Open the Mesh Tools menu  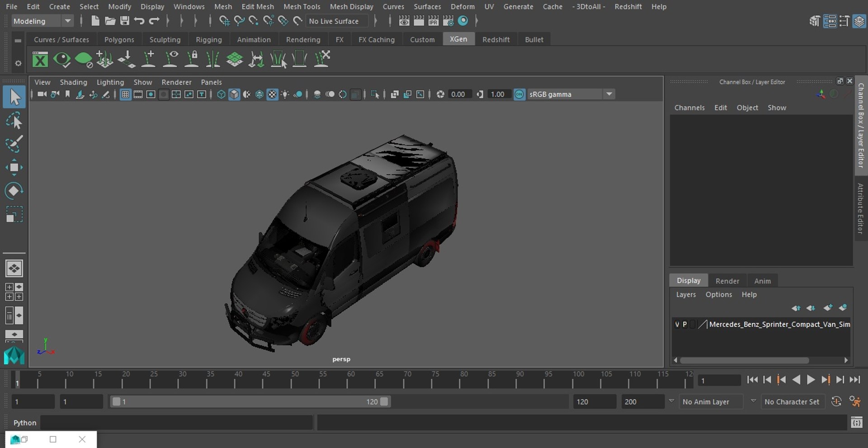click(302, 6)
